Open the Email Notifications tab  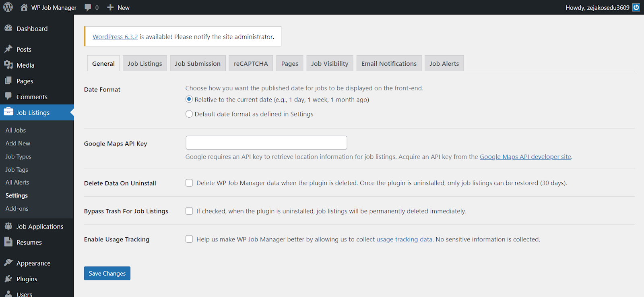tap(389, 64)
